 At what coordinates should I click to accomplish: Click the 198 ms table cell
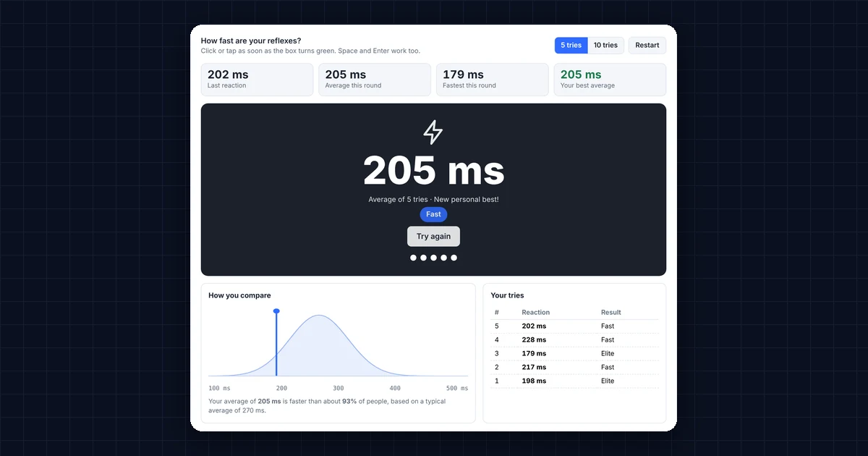(534, 381)
